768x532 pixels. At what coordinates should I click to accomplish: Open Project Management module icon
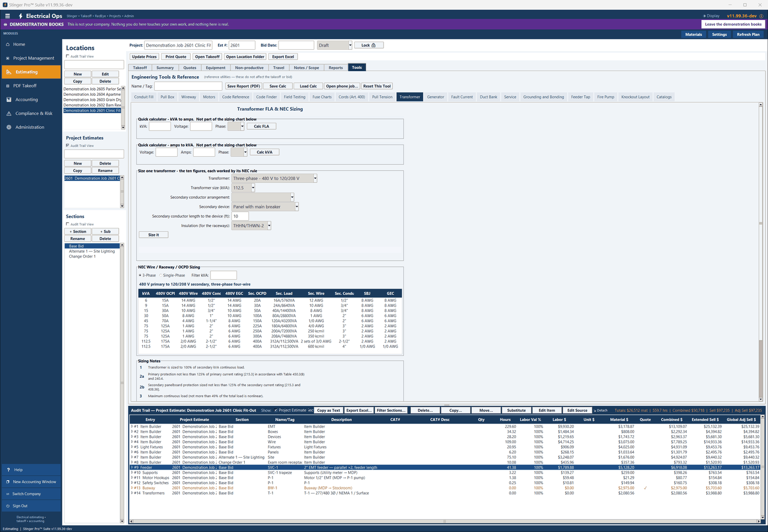[8, 58]
